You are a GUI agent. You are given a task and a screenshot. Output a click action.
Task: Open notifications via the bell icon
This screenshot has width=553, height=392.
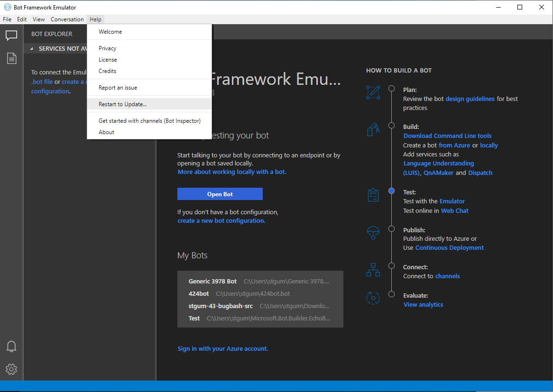(11, 346)
